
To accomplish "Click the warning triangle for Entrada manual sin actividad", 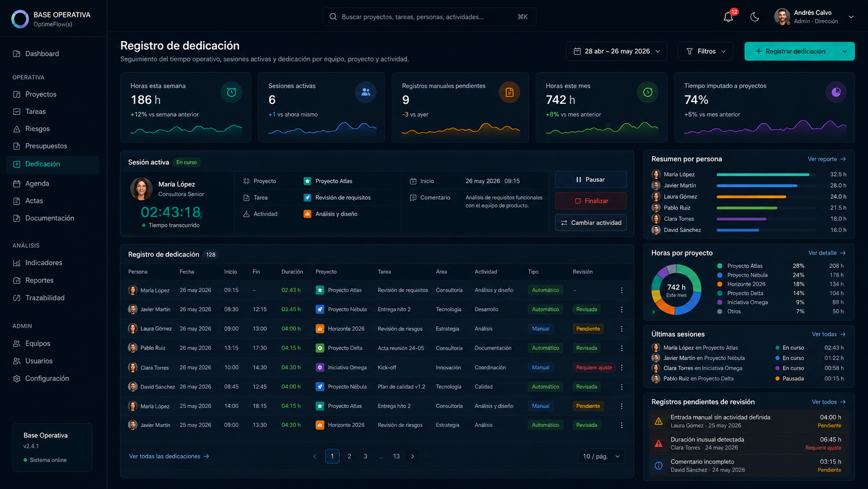I will pyautogui.click(x=658, y=421).
